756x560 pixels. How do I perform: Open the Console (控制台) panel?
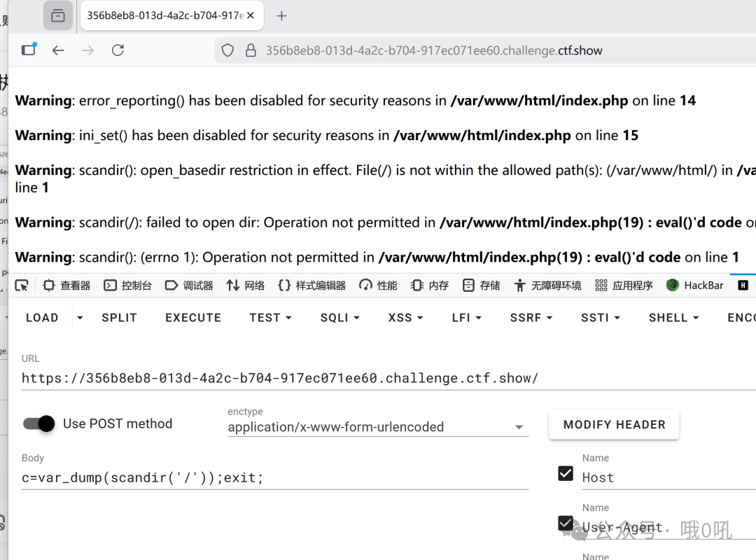click(128, 286)
